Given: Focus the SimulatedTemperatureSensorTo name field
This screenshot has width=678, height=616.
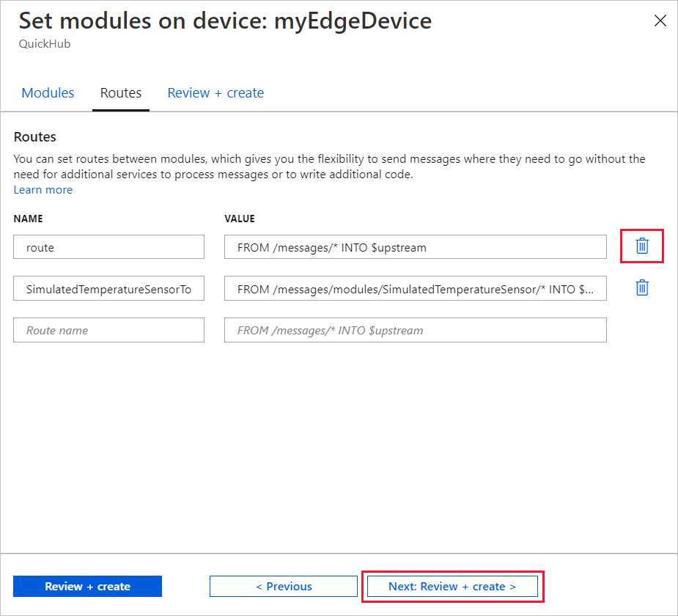Looking at the screenshot, I should 108,289.
